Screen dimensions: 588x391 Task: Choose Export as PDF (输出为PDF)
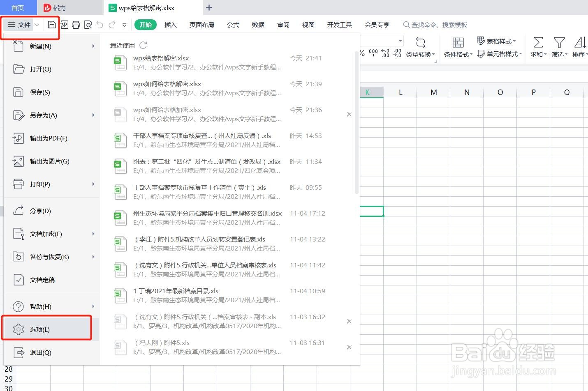(52, 138)
